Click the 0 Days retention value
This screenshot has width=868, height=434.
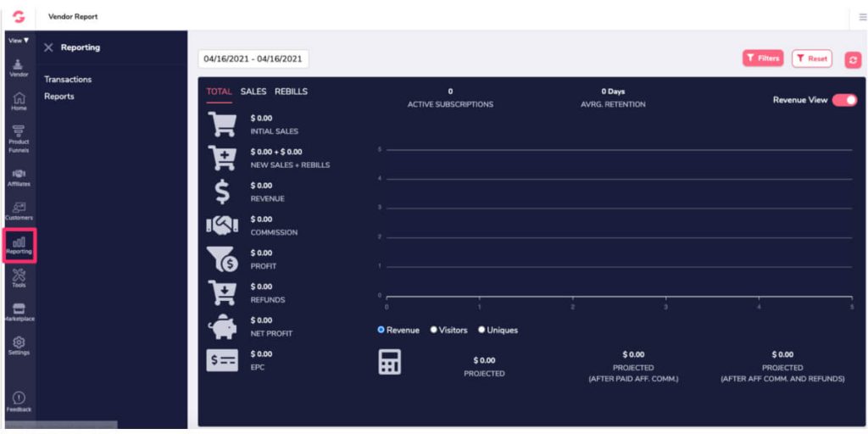click(x=613, y=92)
